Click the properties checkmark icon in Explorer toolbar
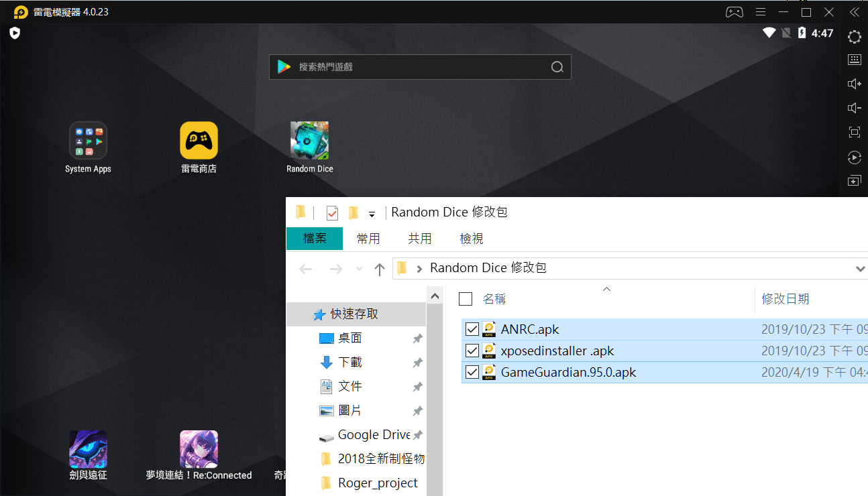Screen dimensions: 868x496 (x=332, y=213)
